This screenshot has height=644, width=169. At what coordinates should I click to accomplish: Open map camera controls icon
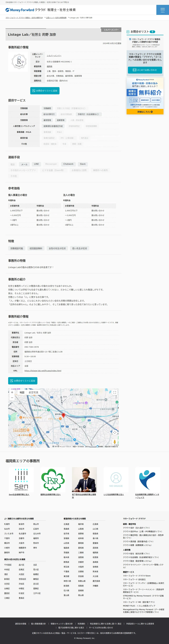115,432
